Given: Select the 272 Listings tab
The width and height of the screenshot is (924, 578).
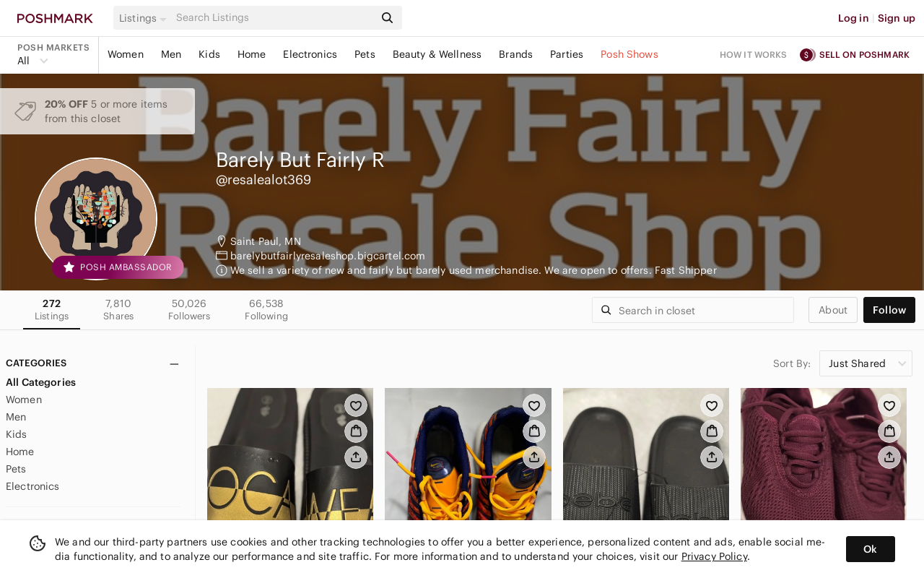Looking at the screenshot, I should point(52,310).
